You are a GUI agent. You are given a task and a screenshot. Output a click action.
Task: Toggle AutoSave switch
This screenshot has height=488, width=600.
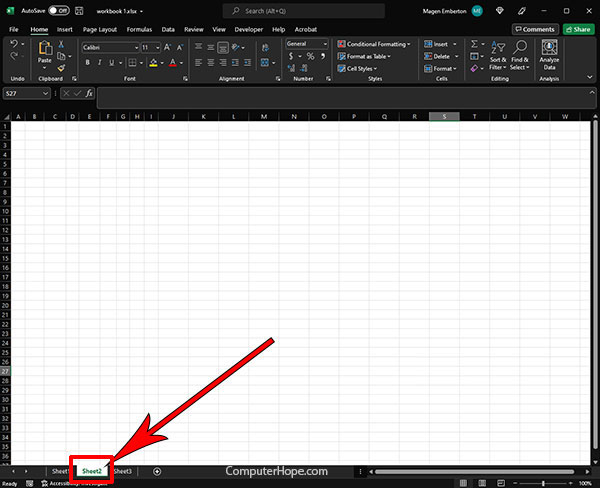tap(59, 11)
